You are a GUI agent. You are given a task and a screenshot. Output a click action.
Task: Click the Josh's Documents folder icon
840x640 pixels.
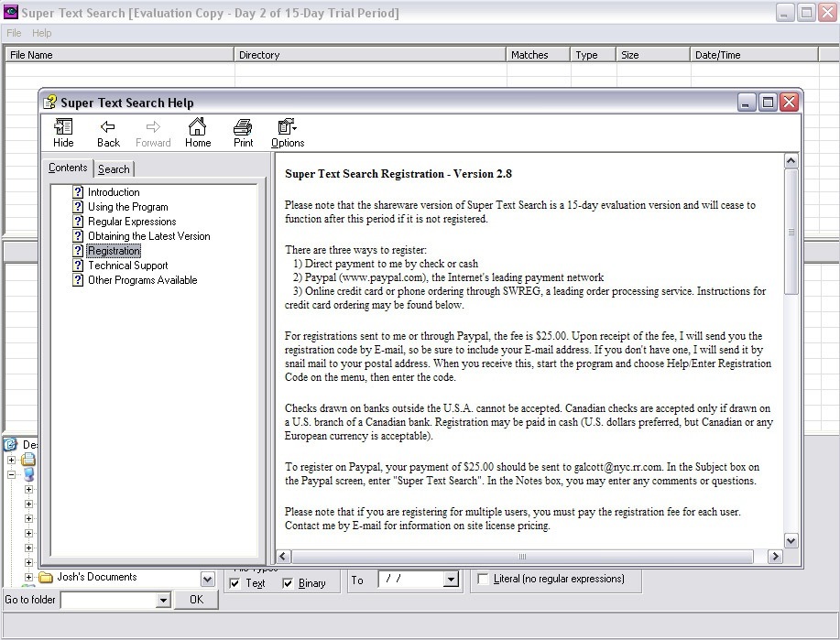point(46,577)
